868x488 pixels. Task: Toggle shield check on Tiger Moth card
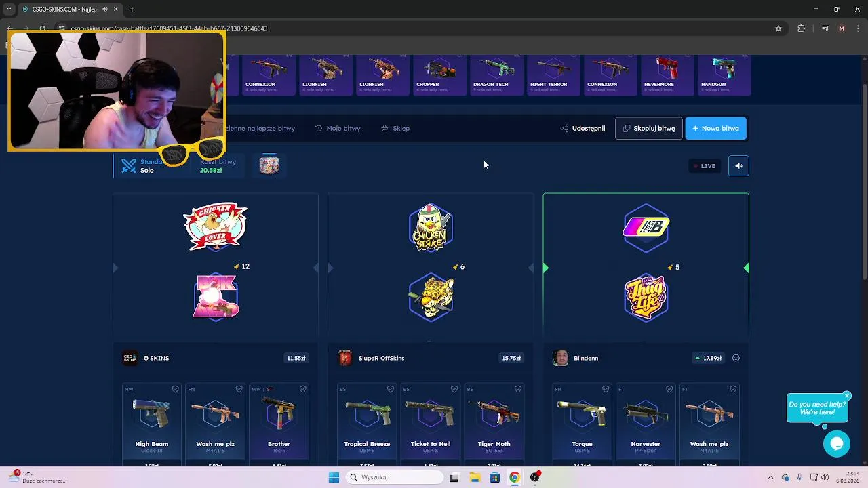coord(517,389)
